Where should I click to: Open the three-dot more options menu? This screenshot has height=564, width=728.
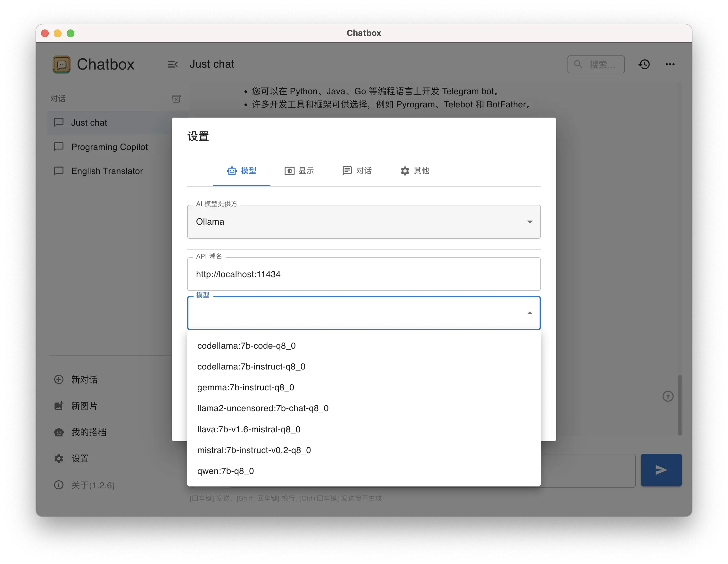coord(670,64)
